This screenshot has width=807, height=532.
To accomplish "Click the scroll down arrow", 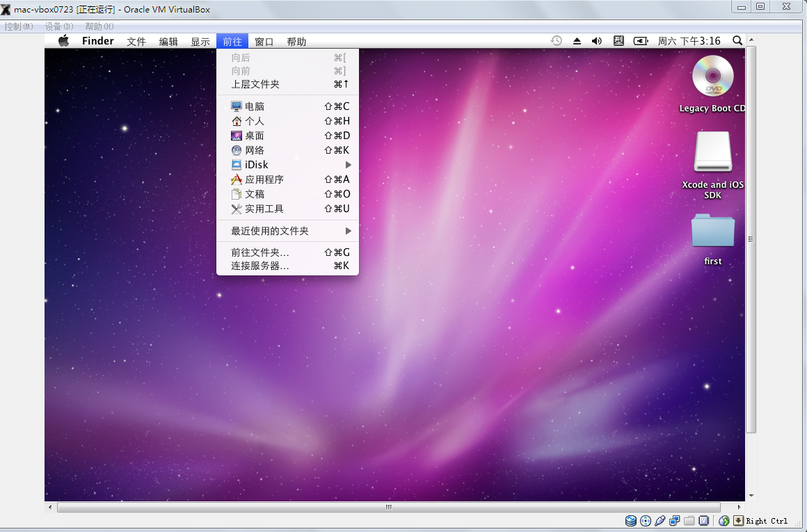I will [751, 496].
